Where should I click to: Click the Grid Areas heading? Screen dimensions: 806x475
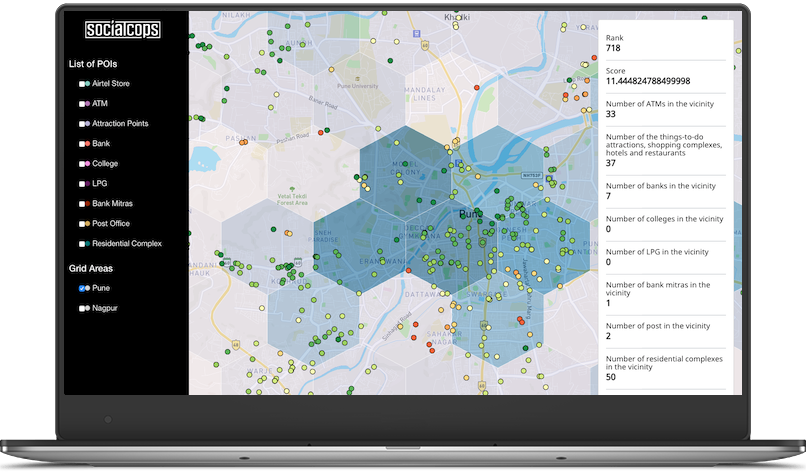(x=90, y=268)
